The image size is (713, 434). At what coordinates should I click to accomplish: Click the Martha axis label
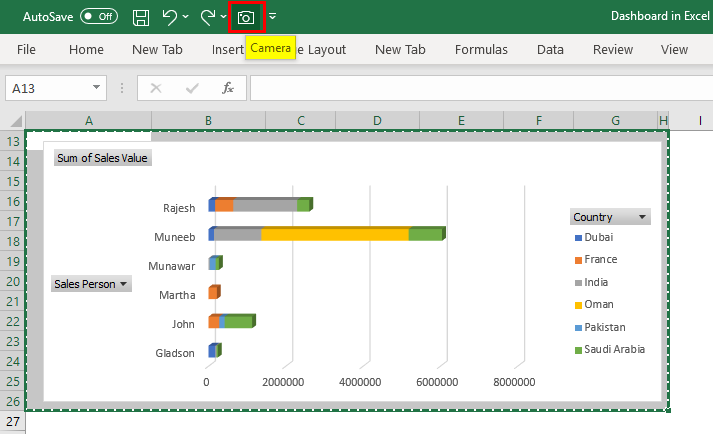[177, 295]
